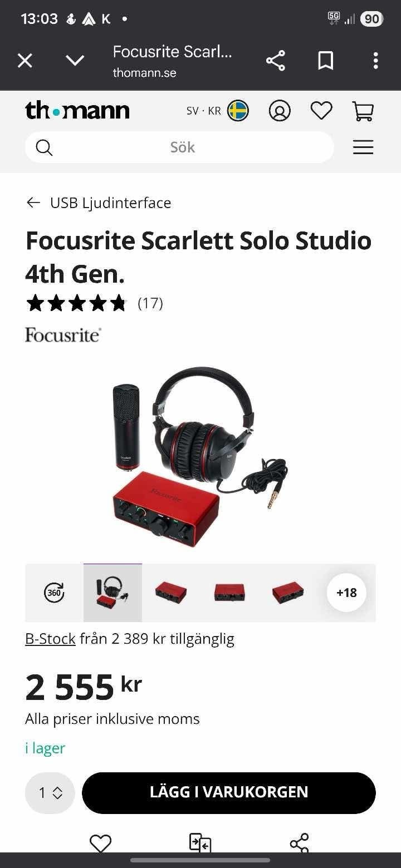The image size is (401, 868).
Task: Open the three-dot browser menu
Action: pyautogui.click(x=376, y=61)
